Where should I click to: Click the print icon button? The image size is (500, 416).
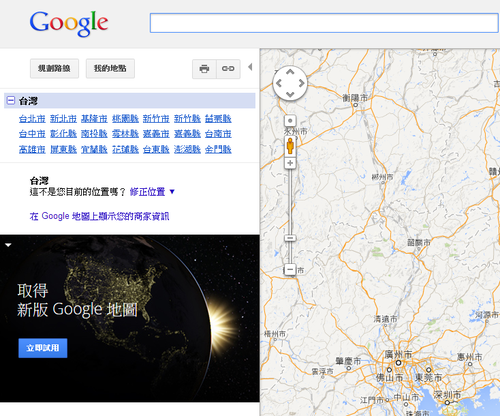click(204, 69)
